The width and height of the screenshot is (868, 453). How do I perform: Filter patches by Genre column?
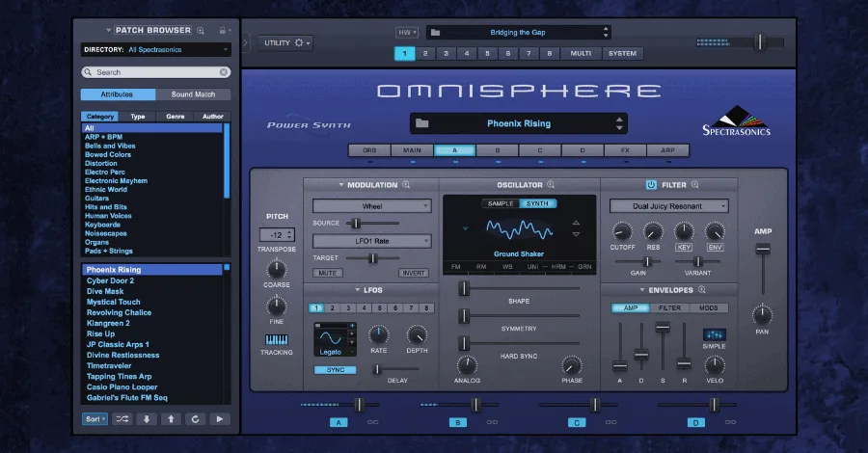pos(176,117)
